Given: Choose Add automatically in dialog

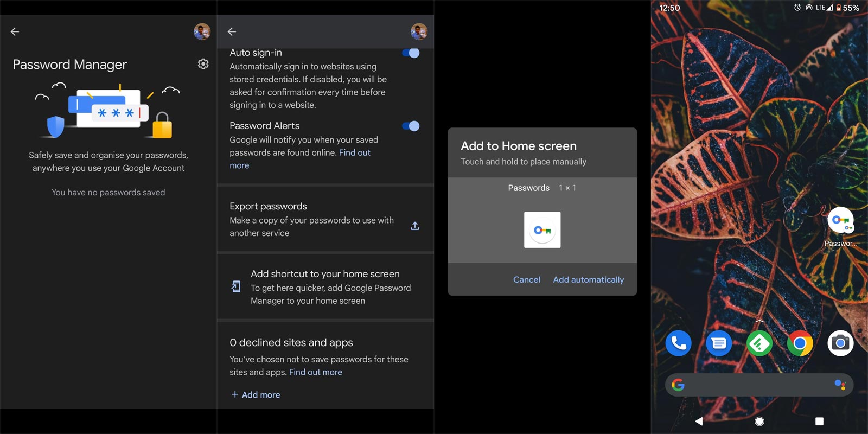Looking at the screenshot, I should 588,279.
